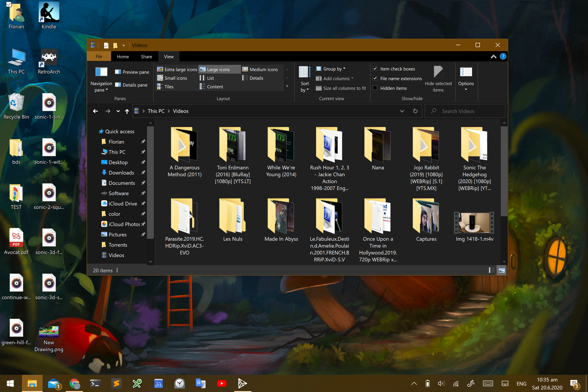Toggle the Preview pane
Viewport: 588px width, 392px height.
coord(132,72)
